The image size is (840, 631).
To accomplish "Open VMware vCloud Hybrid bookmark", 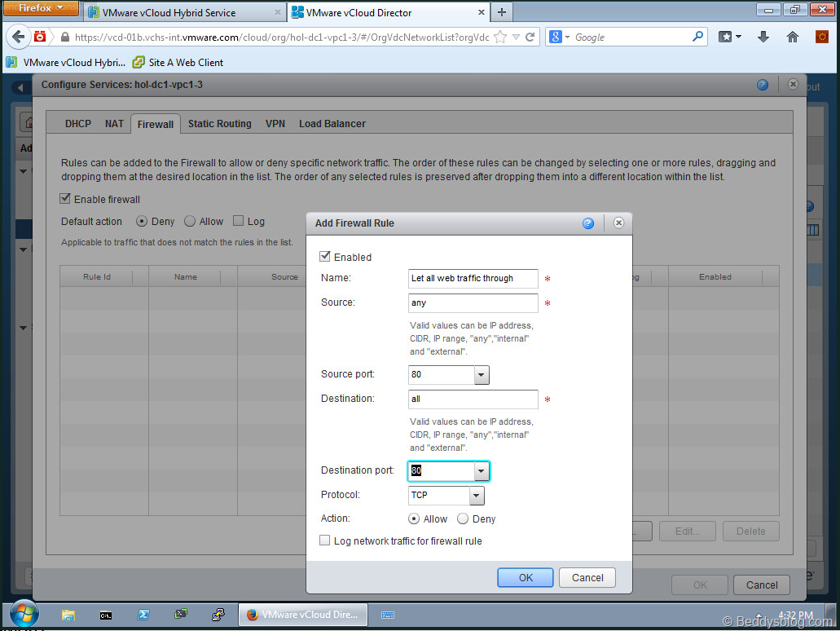I will coord(66,62).
